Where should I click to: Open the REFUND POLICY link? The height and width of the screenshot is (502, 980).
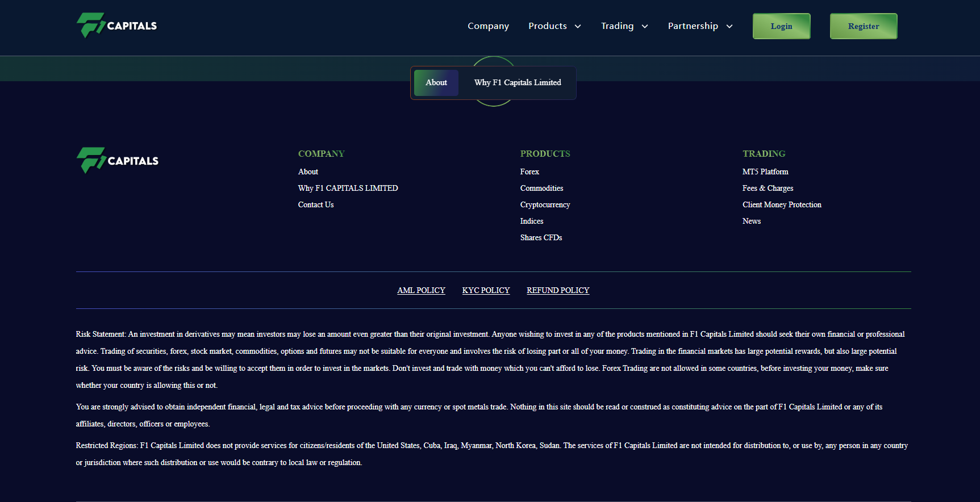tap(558, 290)
